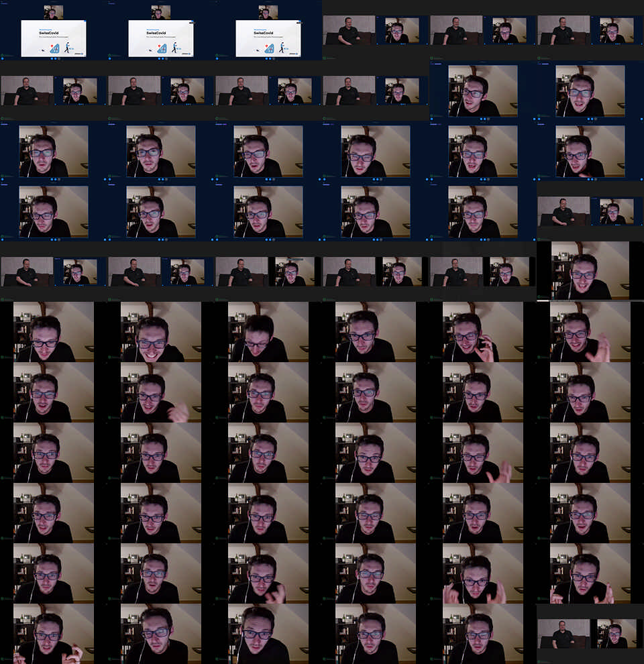The image size is (644, 664).
Task: Open the first split-screen thumbnail in second row
Action: click(x=54, y=91)
